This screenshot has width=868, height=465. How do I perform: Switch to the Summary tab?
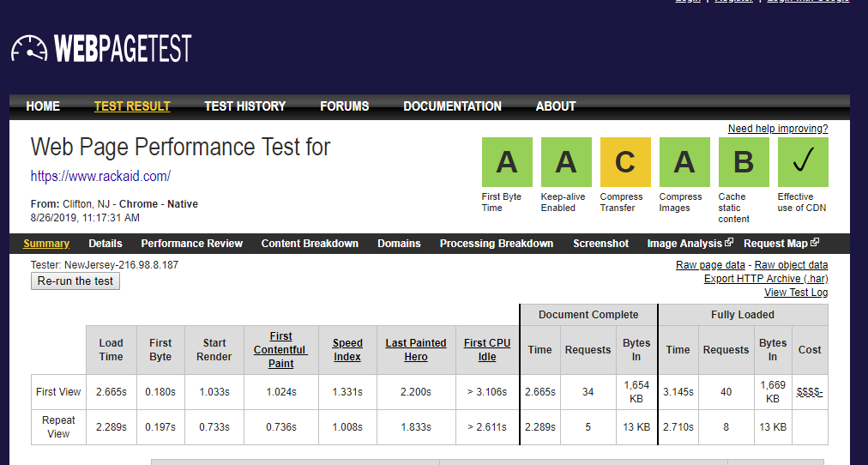46,244
